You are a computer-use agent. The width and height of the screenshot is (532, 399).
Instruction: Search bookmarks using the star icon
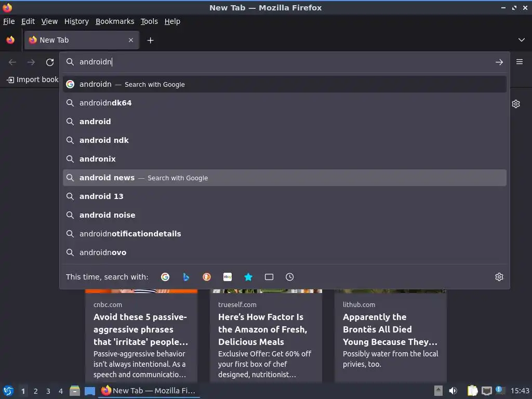(248, 277)
